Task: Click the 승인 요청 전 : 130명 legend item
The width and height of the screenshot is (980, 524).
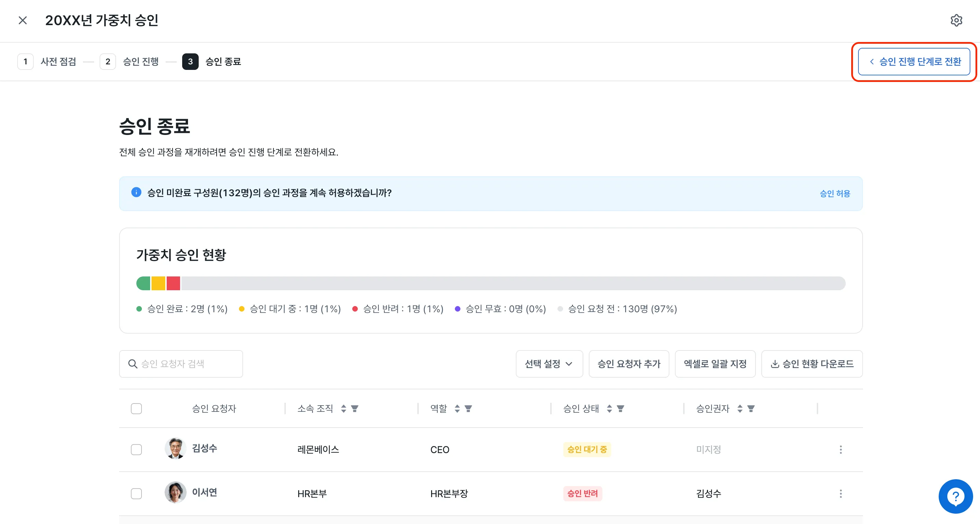Action: pyautogui.click(x=617, y=309)
